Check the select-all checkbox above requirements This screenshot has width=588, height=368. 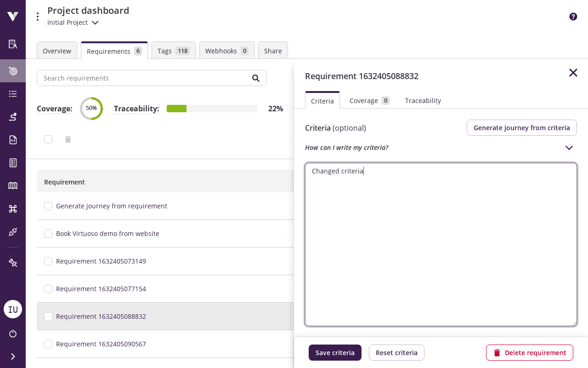(x=48, y=139)
